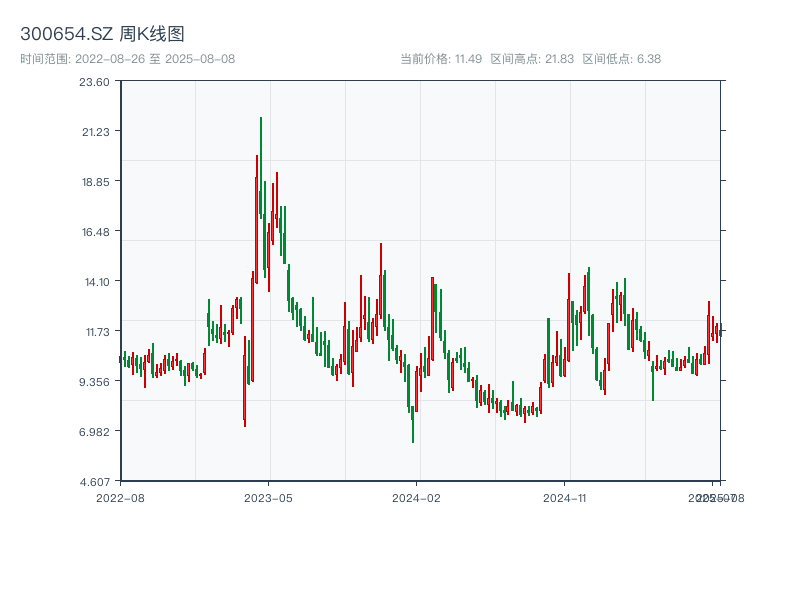This screenshot has width=800, height=600.
Task: Click the 当前价格 11.49 label
Action: 441,59
